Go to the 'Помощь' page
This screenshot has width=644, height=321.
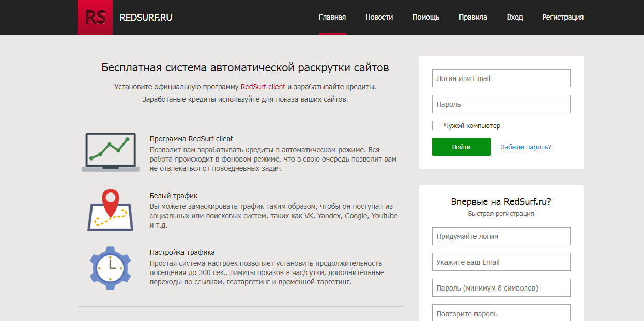tap(426, 17)
